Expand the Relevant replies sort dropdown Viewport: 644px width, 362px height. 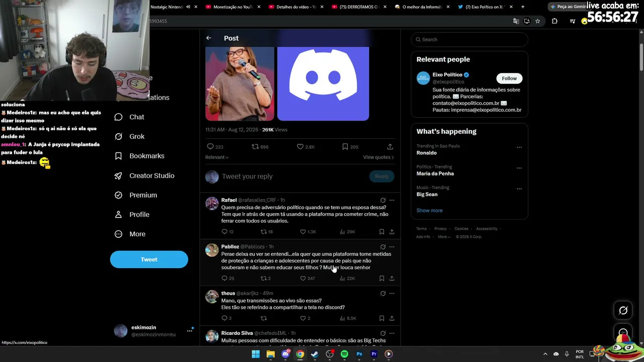tap(217, 157)
